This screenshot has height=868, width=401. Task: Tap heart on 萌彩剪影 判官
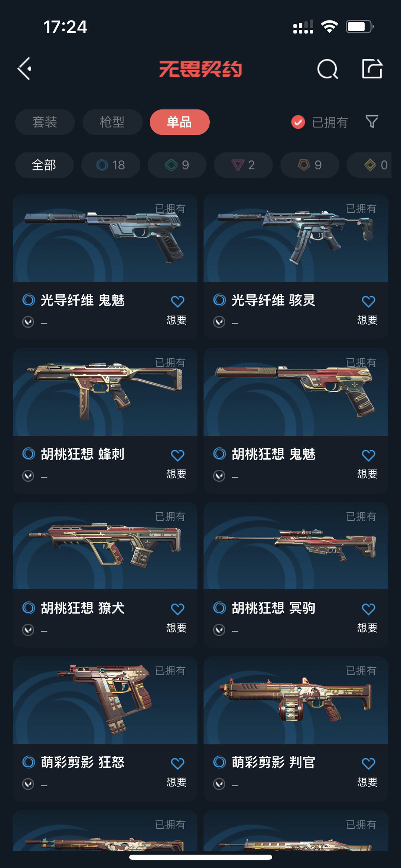(368, 763)
